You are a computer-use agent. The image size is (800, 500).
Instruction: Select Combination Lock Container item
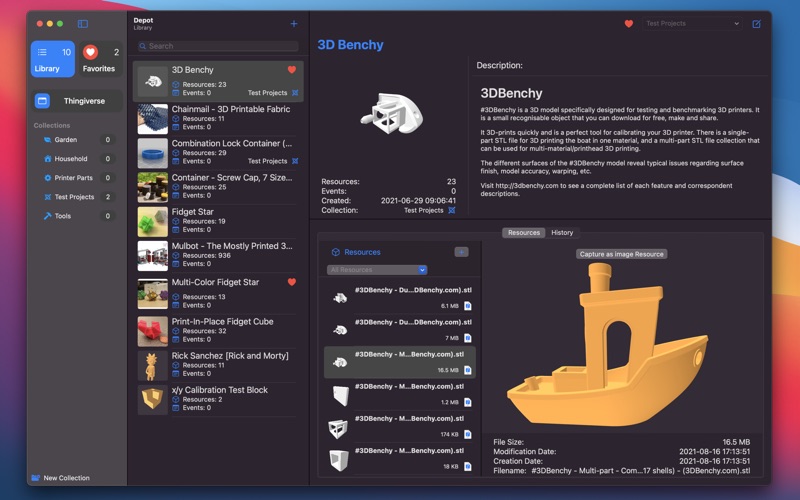click(x=218, y=153)
